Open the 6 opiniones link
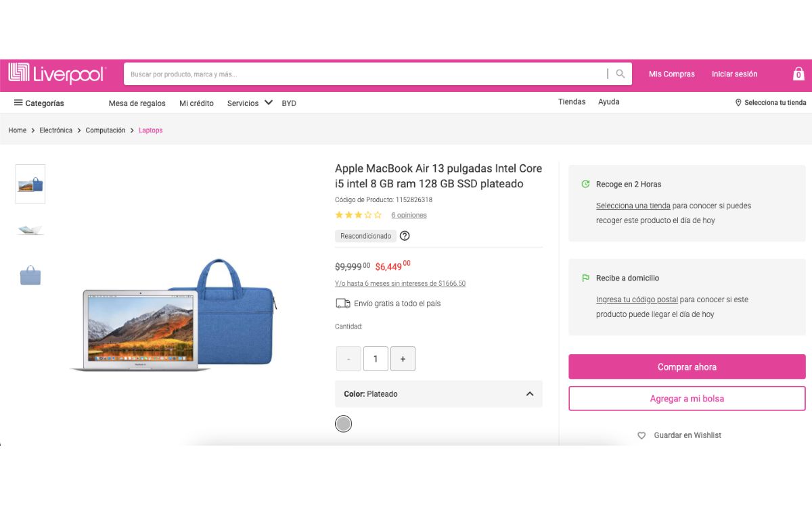Image resolution: width=812 pixels, height=505 pixels. pos(409,215)
